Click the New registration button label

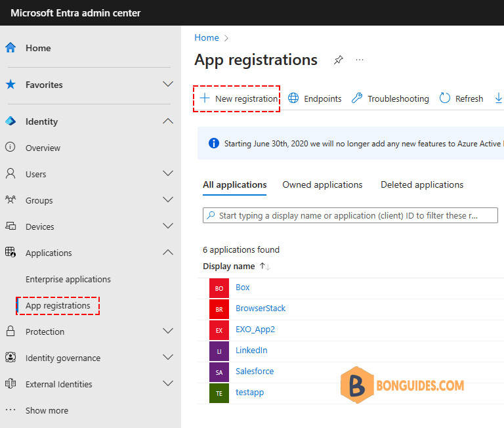246,98
